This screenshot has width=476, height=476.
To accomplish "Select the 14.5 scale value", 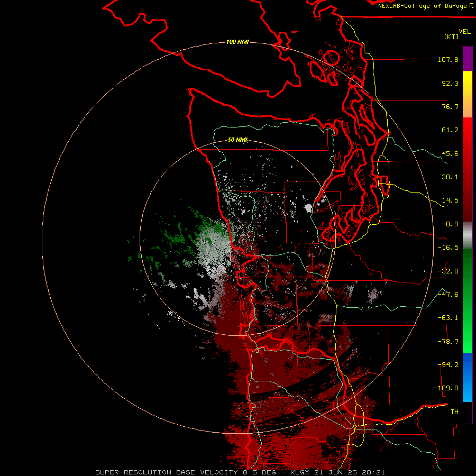I will (450, 200).
